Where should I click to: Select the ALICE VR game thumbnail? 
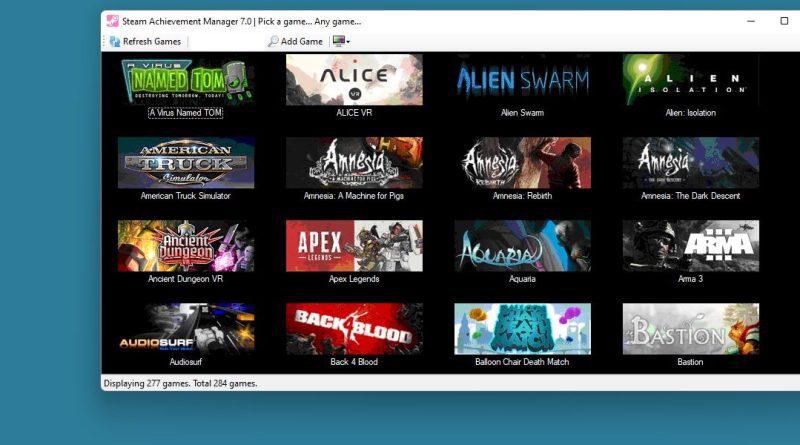pyautogui.click(x=354, y=80)
